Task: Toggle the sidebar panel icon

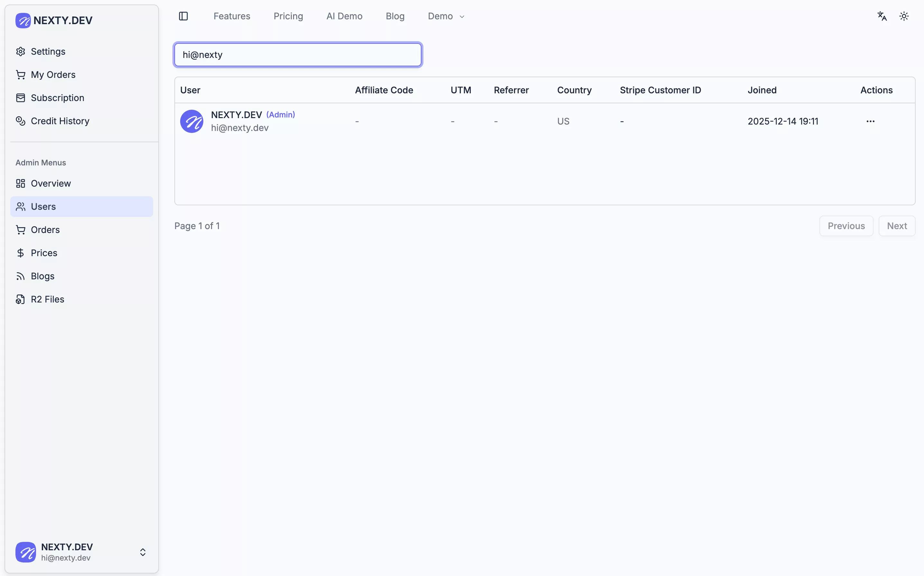Action: tap(183, 16)
